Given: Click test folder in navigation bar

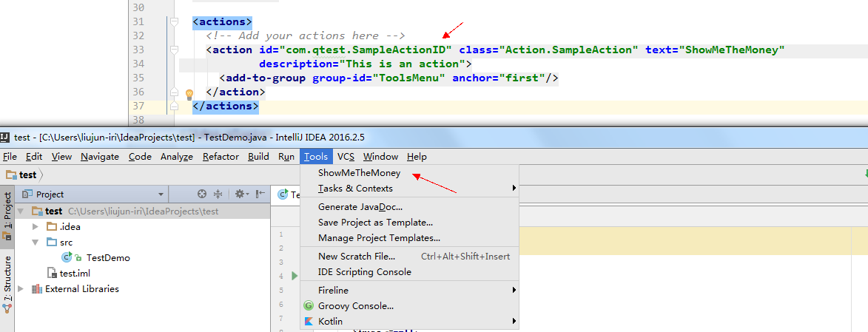Looking at the screenshot, I should (x=21, y=175).
